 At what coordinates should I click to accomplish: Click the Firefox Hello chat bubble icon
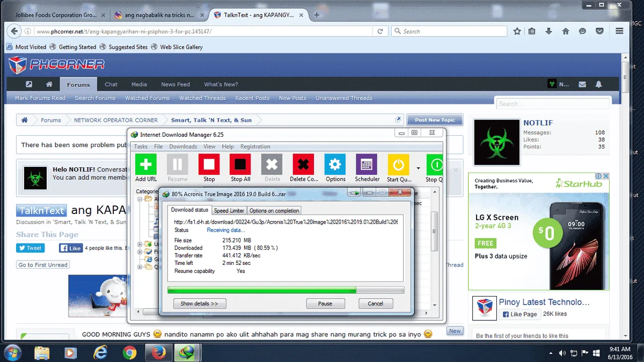pyautogui.click(x=582, y=32)
